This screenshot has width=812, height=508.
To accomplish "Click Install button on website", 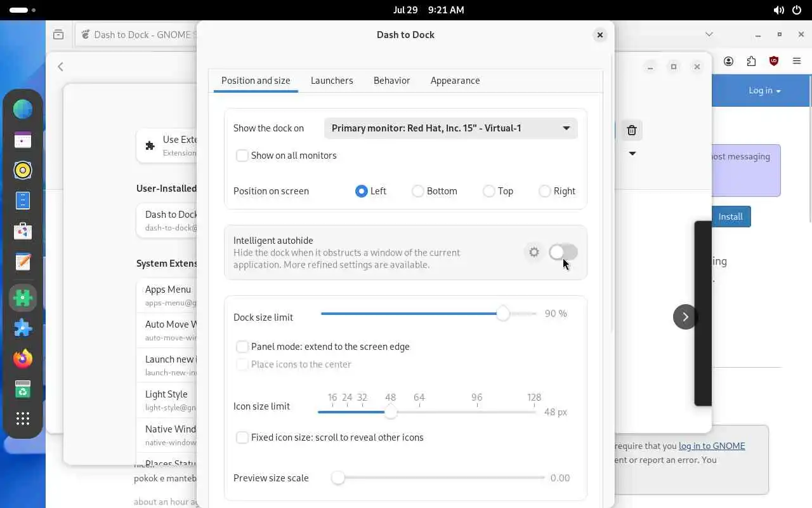I will tap(730, 217).
